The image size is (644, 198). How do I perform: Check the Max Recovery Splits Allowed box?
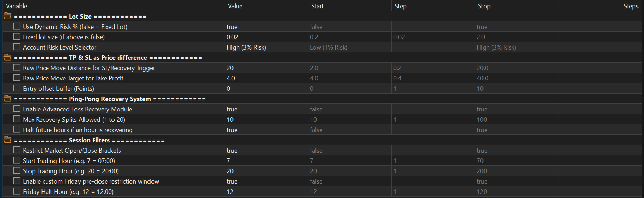(x=16, y=119)
